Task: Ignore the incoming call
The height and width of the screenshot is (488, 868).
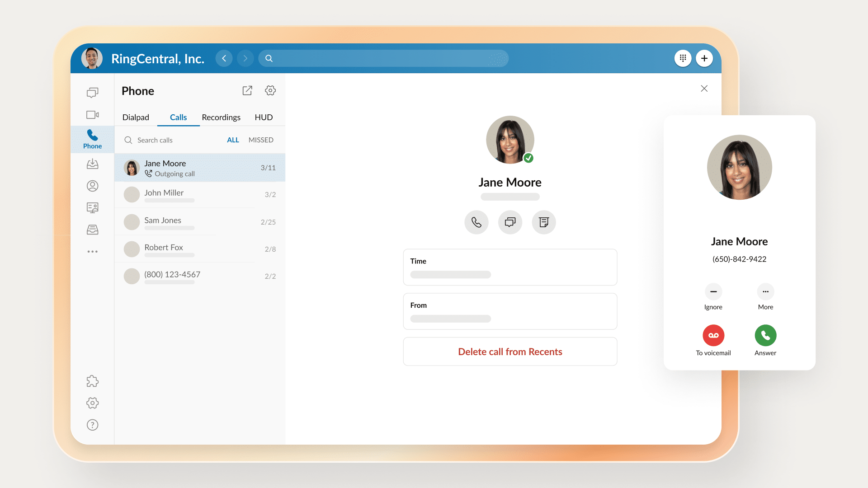Action: click(x=713, y=292)
